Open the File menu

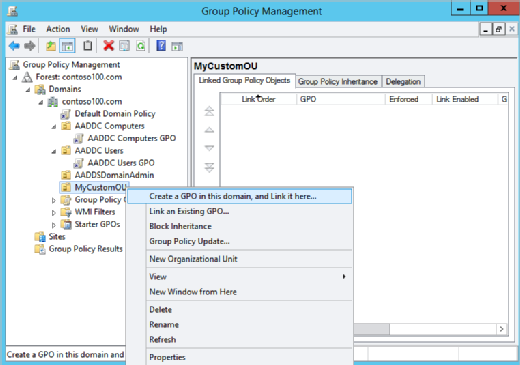coord(29,29)
